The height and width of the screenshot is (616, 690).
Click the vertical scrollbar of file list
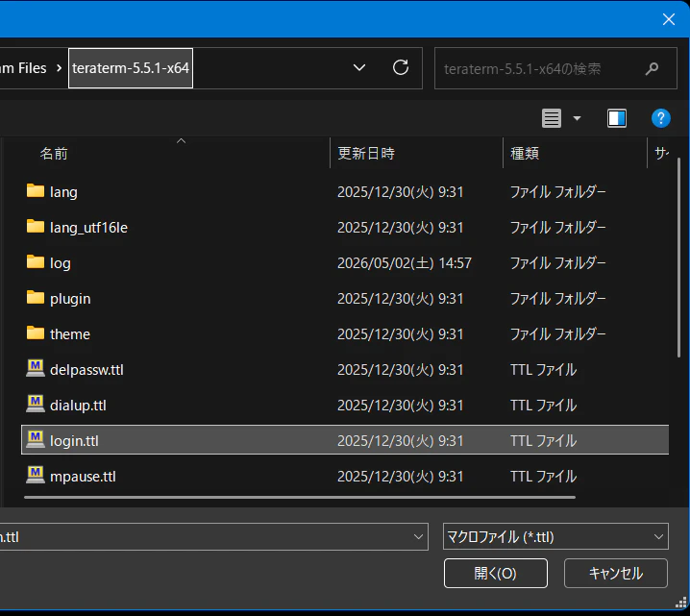678,258
